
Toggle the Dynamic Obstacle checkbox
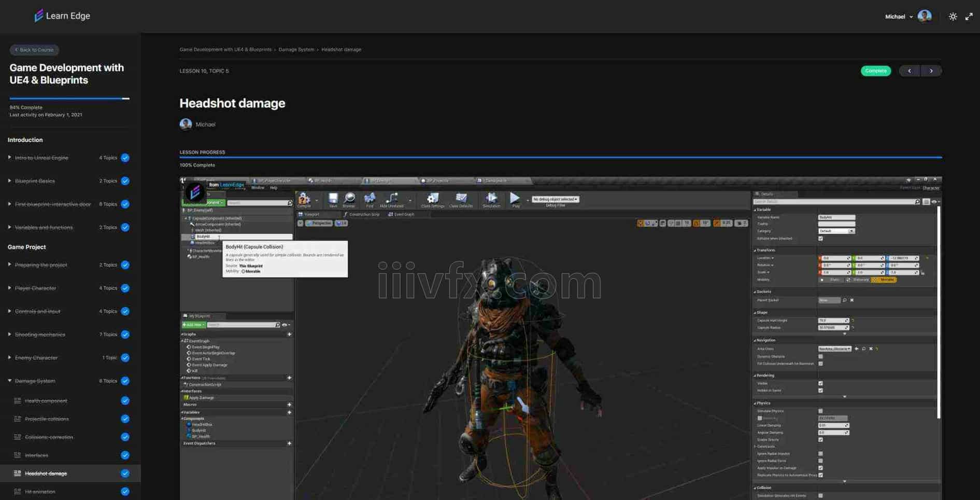coord(820,356)
